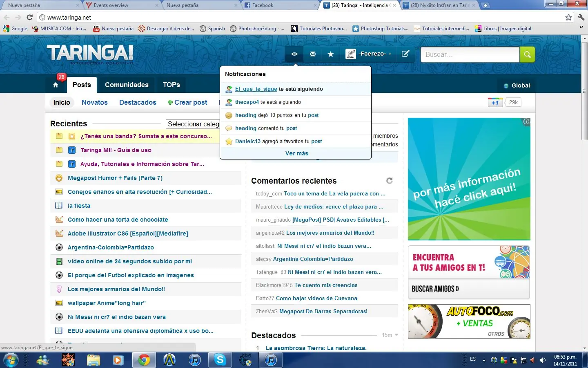Click the browser address bar
Screen dimensions: 588x368
(301, 17)
